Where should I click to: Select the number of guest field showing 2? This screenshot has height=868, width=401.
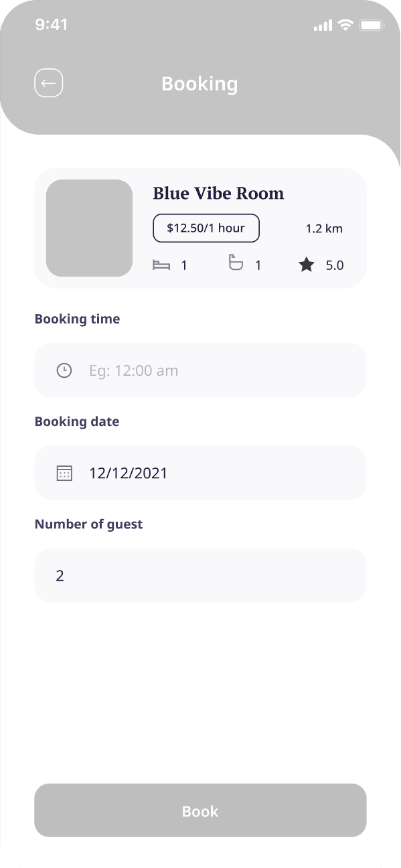[x=200, y=575]
